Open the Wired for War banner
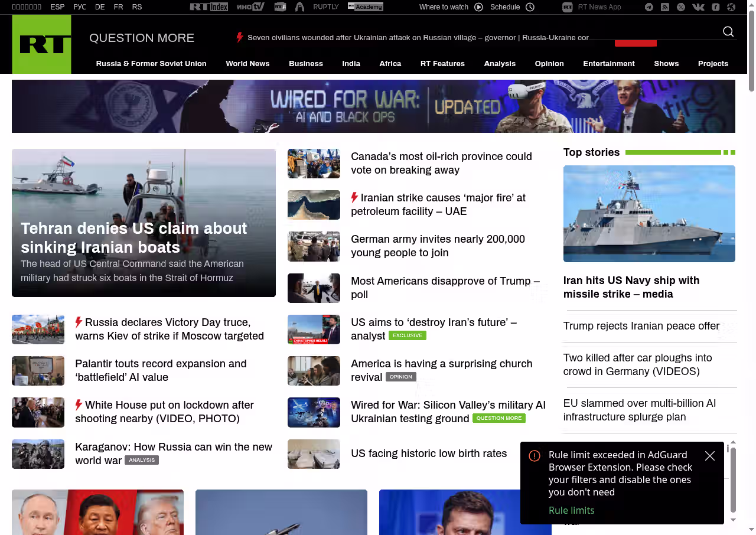The height and width of the screenshot is (535, 756). pos(373,106)
